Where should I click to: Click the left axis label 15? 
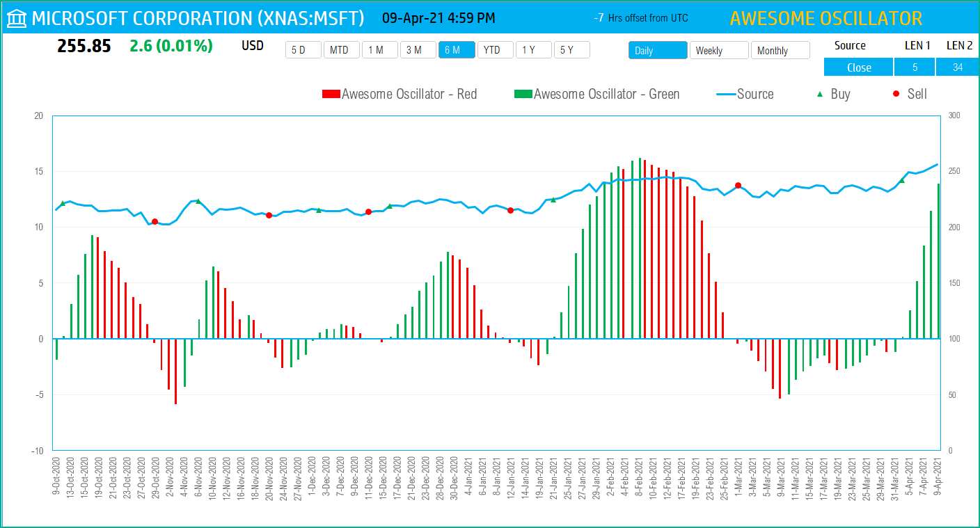point(39,171)
